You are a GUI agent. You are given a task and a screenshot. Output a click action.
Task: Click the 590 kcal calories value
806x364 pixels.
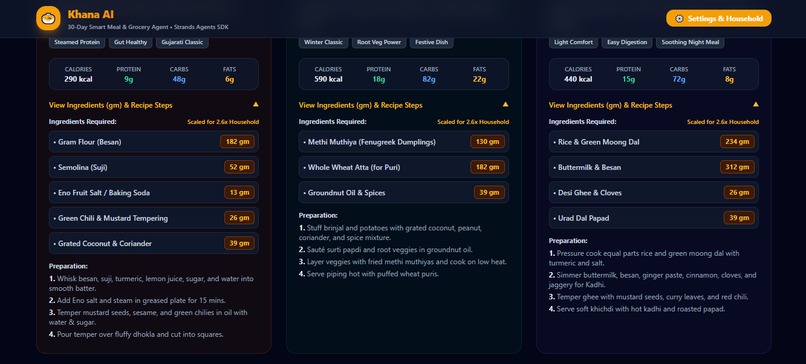(x=328, y=79)
